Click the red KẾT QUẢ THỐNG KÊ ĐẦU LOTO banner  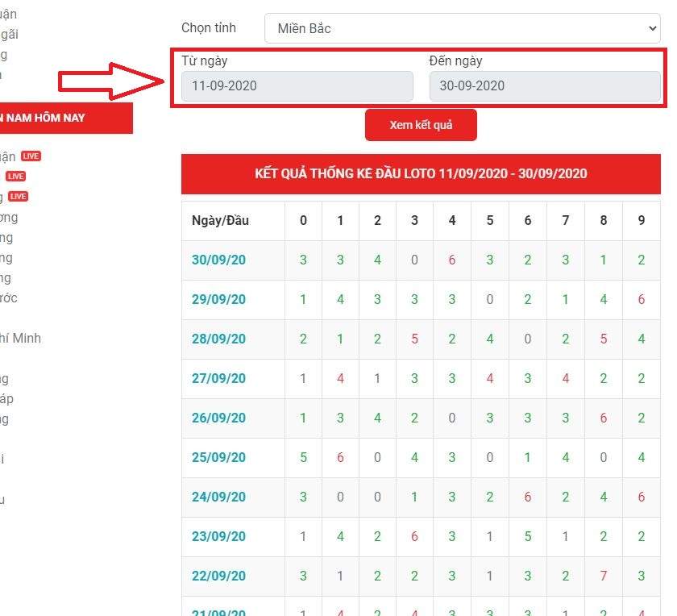click(421, 173)
